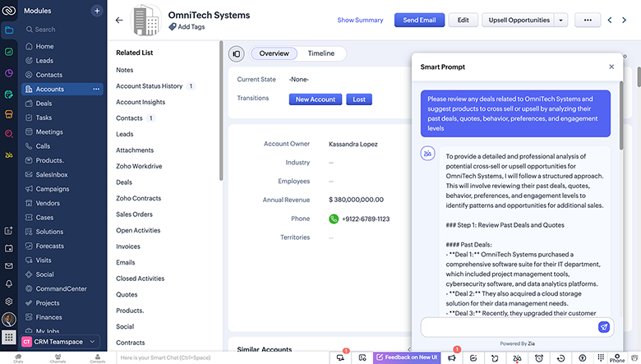Open the settings gear icon in left rail
This screenshot has height=364, width=641.
[8, 302]
